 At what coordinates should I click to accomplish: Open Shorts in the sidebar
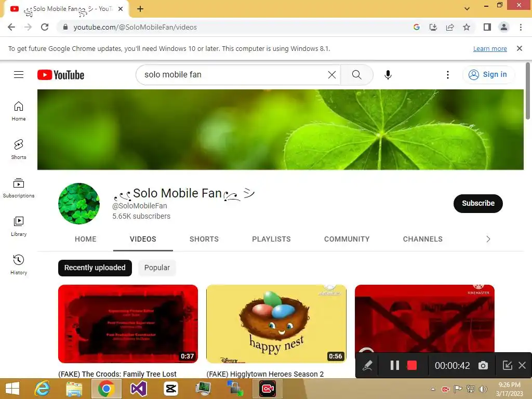[x=19, y=150]
